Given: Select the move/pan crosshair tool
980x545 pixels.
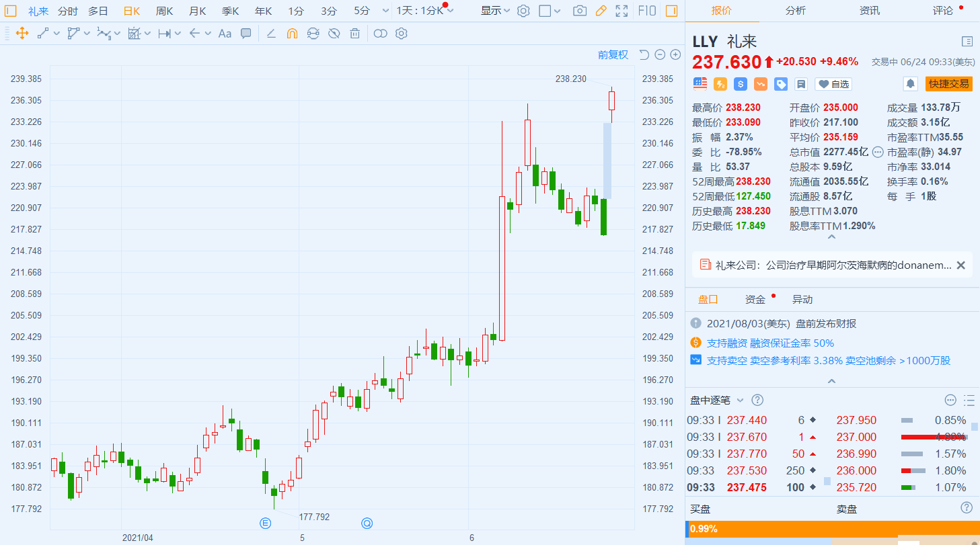Looking at the screenshot, I should [x=21, y=34].
